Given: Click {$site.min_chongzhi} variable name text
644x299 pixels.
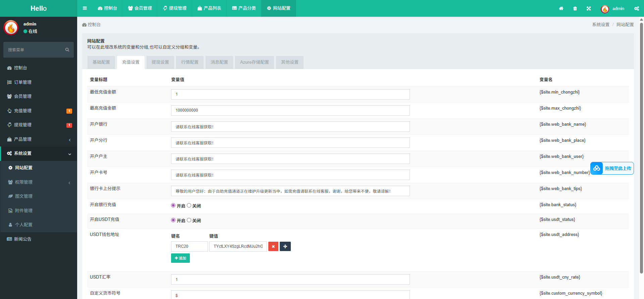Looking at the screenshot, I should click(559, 92).
